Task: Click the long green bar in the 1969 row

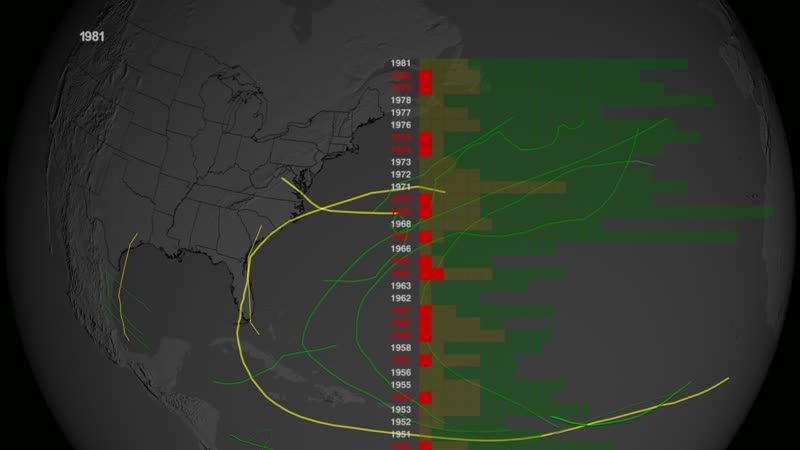Action: tap(650, 212)
